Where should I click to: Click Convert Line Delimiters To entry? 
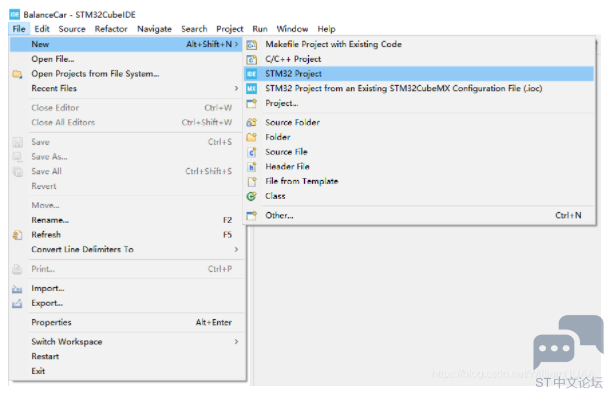126,249
